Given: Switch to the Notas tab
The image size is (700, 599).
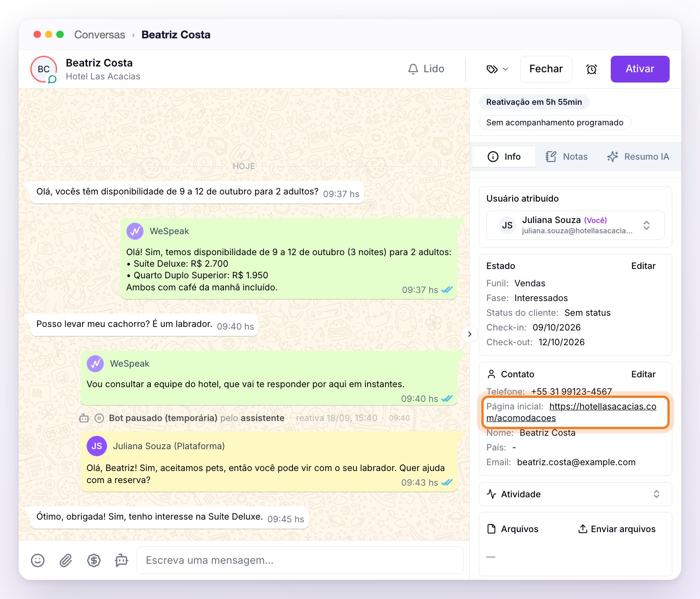Looking at the screenshot, I should 567,157.
